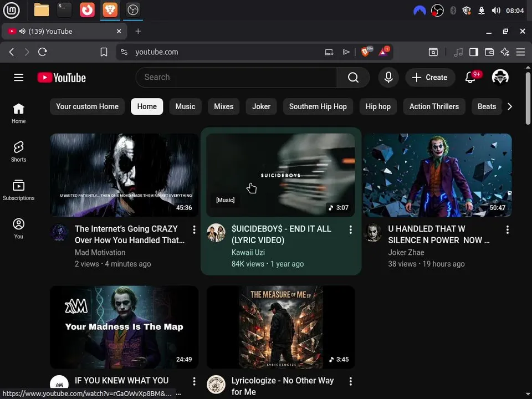Viewport: 532px width, 399px height.
Task: Open options menu for Joker Zhae video
Action: [507, 229]
